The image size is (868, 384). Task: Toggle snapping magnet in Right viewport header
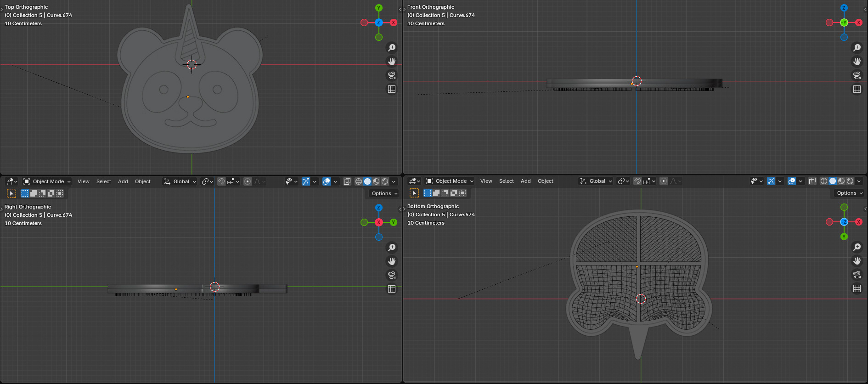point(221,181)
